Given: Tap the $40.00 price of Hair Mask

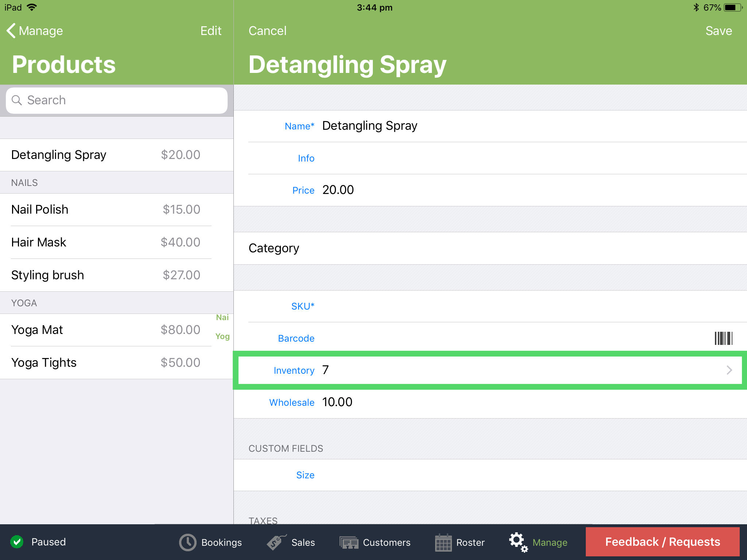Looking at the screenshot, I should (x=181, y=242).
